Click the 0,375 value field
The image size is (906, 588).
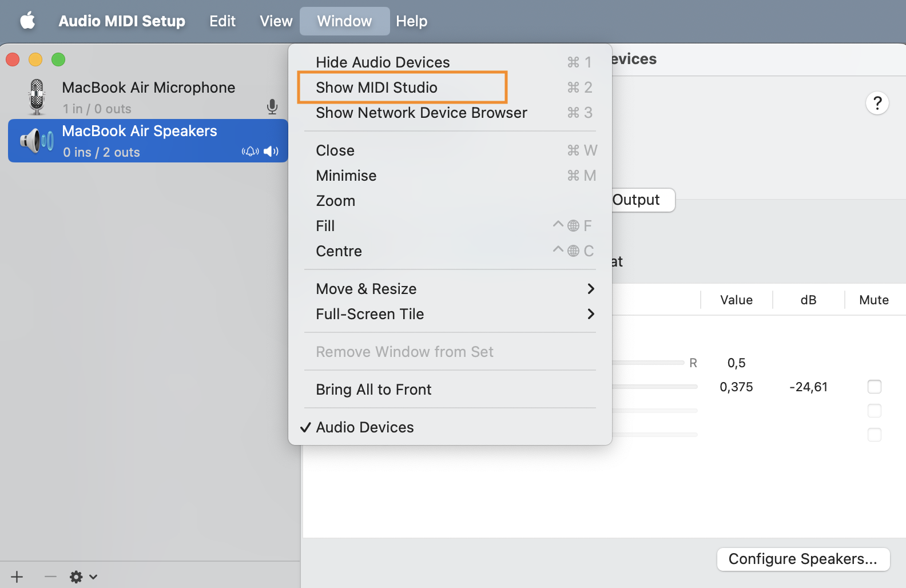pyautogui.click(x=736, y=387)
